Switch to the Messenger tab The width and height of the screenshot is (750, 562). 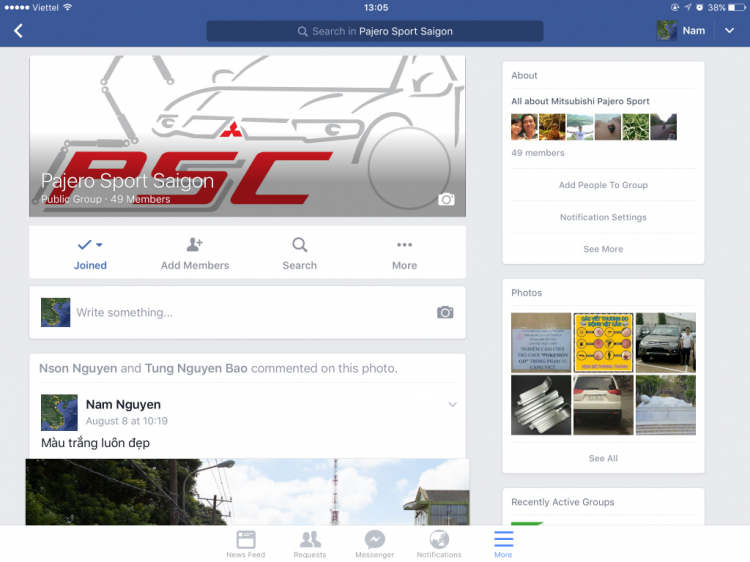click(375, 544)
